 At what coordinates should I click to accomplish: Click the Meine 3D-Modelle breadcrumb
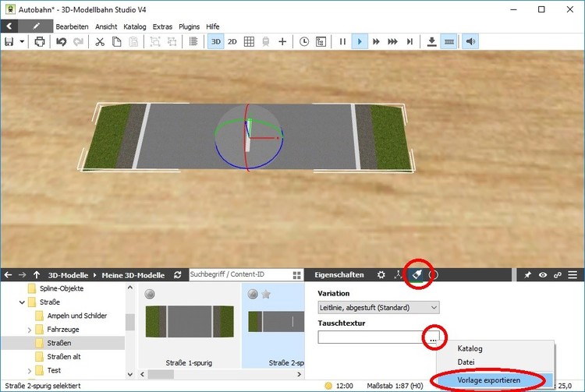pyautogui.click(x=133, y=275)
